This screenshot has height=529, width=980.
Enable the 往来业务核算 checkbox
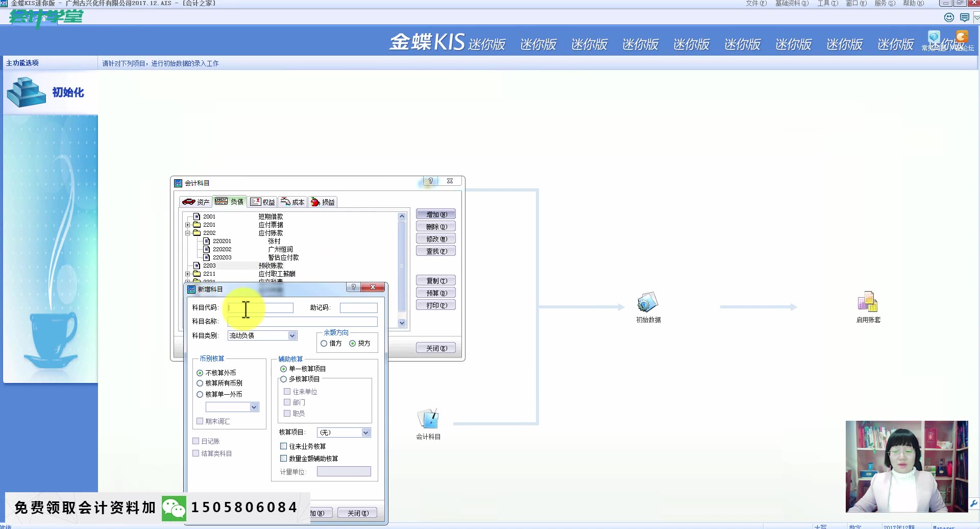tap(284, 446)
